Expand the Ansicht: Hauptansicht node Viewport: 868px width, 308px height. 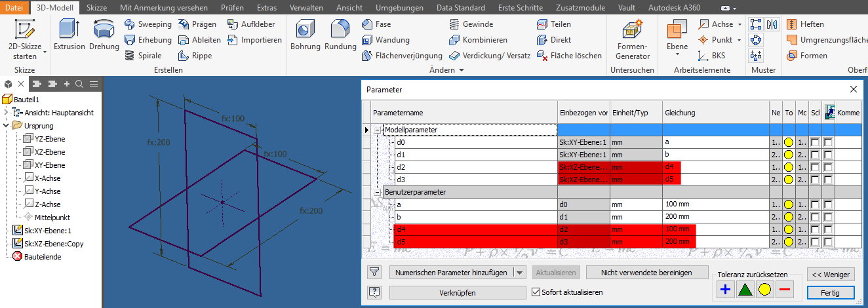click(x=7, y=112)
